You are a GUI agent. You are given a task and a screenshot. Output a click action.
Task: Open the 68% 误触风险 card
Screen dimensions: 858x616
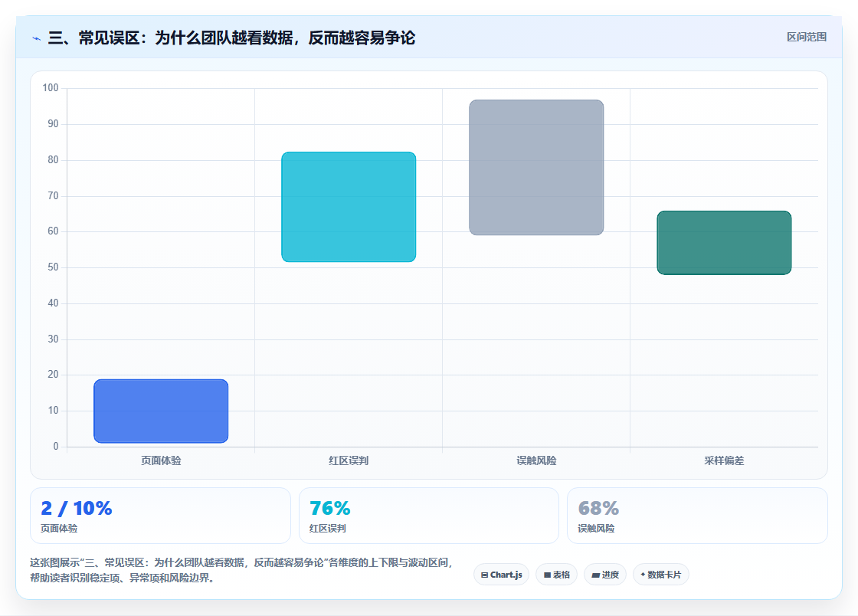[697, 516]
